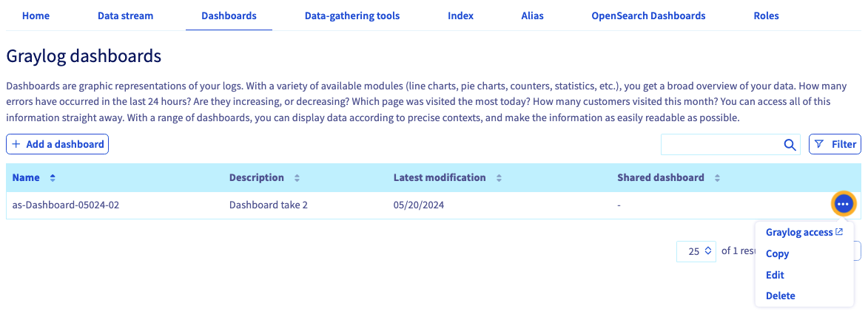This screenshot has width=868, height=314.
Task: Open the Filter button
Action: tap(835, 144)
